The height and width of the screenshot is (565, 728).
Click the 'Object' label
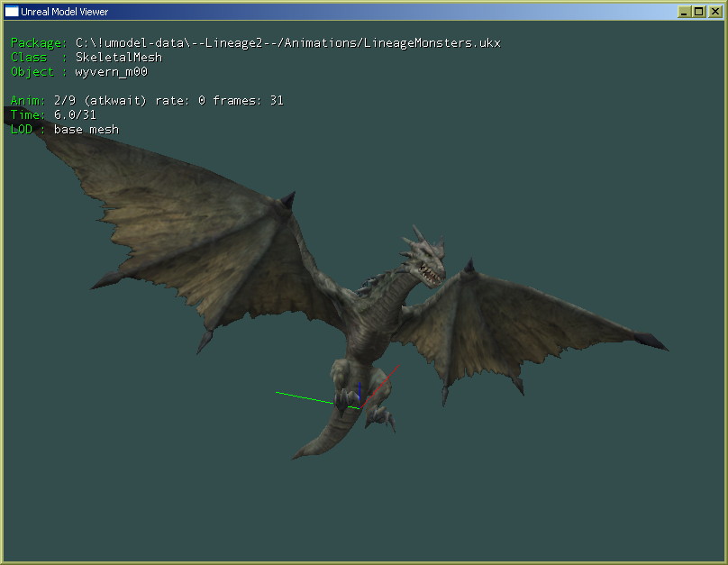coord(32,72)
